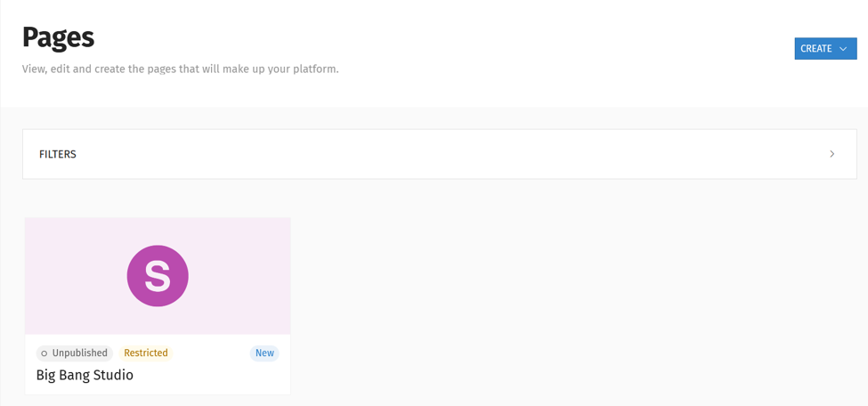
Task: Click the white S letter inside the circle
Action: coord(158,276)
